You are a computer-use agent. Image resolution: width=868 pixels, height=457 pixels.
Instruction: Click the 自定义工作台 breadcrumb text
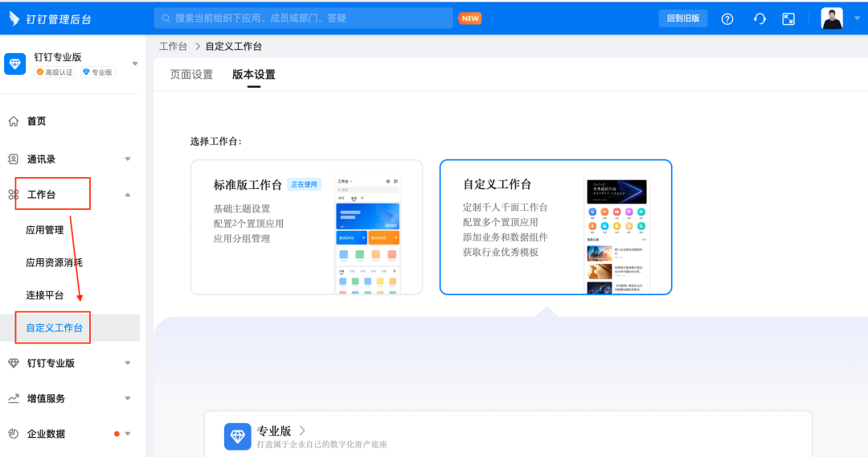(234, 47)
